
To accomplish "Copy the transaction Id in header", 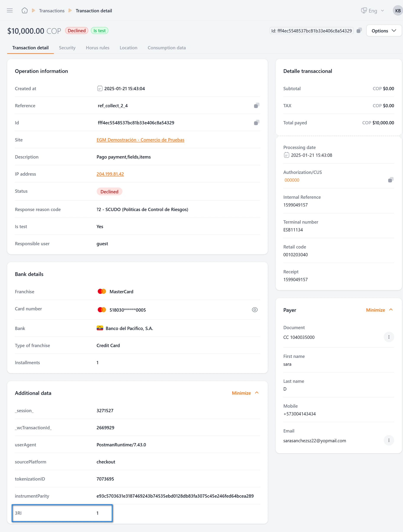I will 359,30.
